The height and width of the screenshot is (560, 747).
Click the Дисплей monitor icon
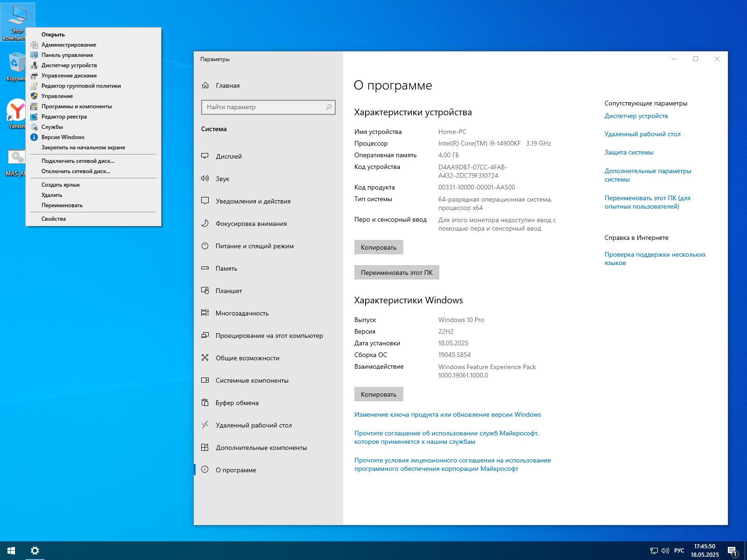point(205,156)
